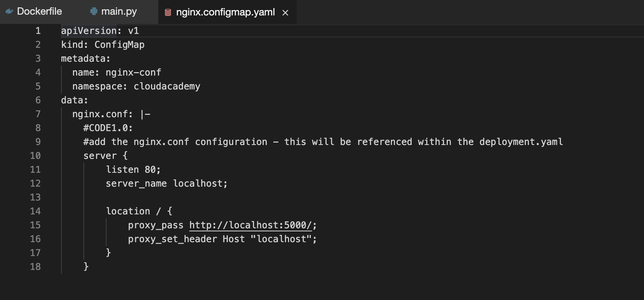Click line number 7 in the gutter
The width and height of the screenshot is (644, 300).
coord(38,114)
